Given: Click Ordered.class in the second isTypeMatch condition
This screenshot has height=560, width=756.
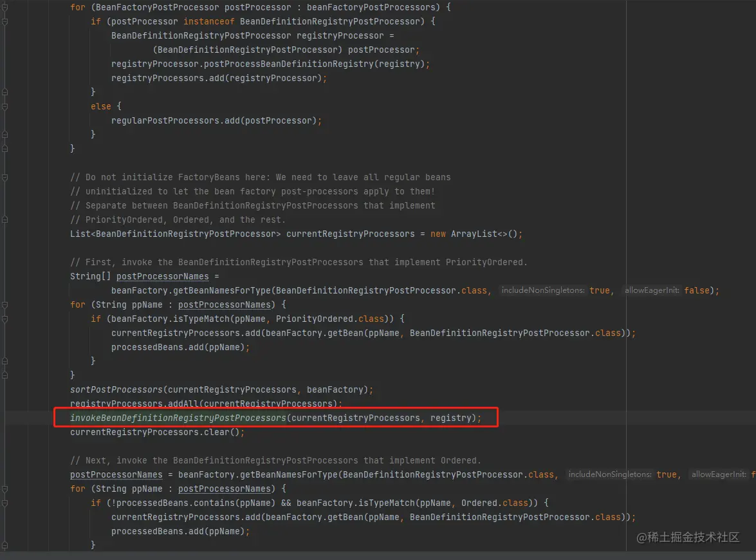Looking at the screenshot, I should (x=494, y=503).
